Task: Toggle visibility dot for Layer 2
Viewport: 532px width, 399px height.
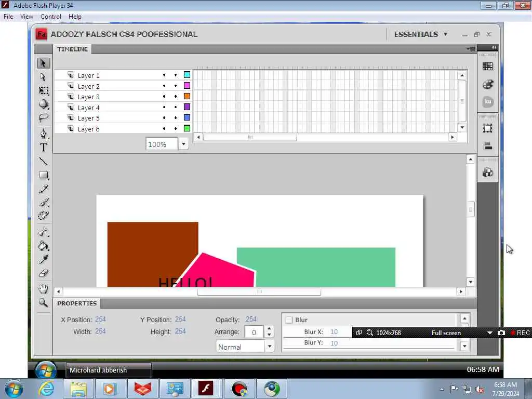Action: 164,86
